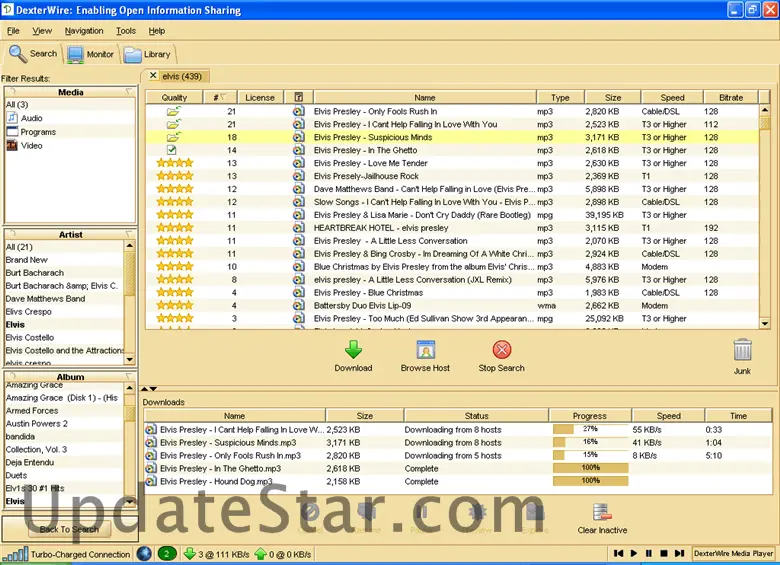
Task: Click Album list scroll up arrow
Action: [x=129, y=387]
